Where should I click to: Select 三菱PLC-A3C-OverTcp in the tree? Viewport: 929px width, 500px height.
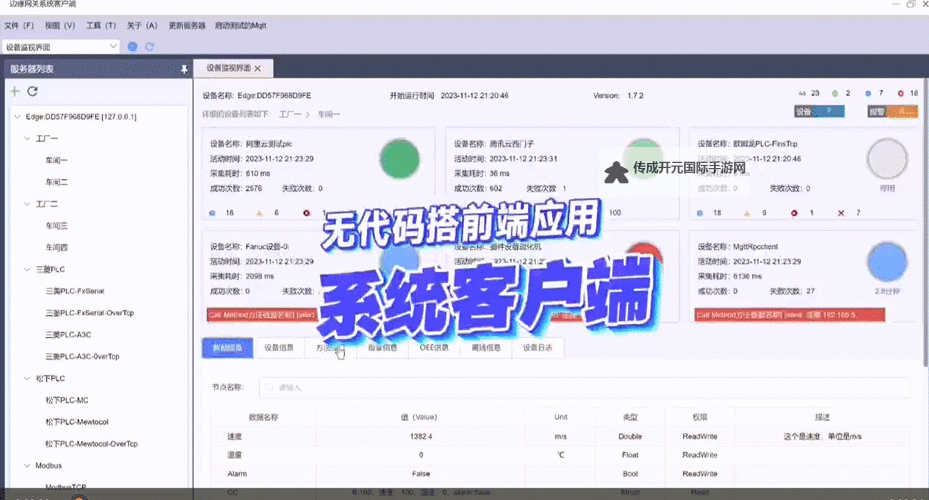pyautogui.click(x=82, y=357)
